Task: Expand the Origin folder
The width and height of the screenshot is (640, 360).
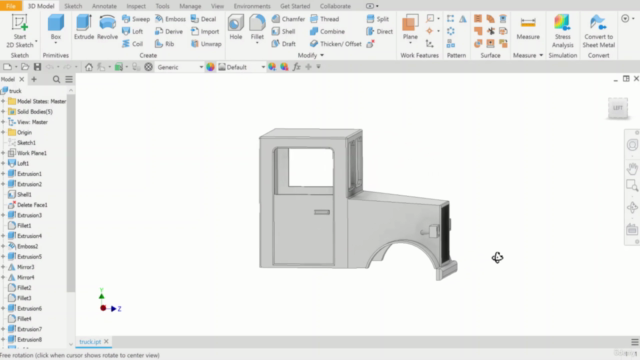Action: tap(3, 132)
